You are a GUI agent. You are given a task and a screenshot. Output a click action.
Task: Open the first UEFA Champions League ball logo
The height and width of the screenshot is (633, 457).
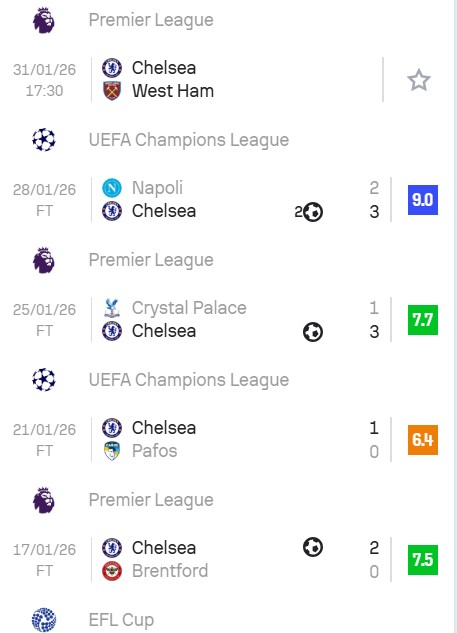pyautogui.click(x=44, y=140)
